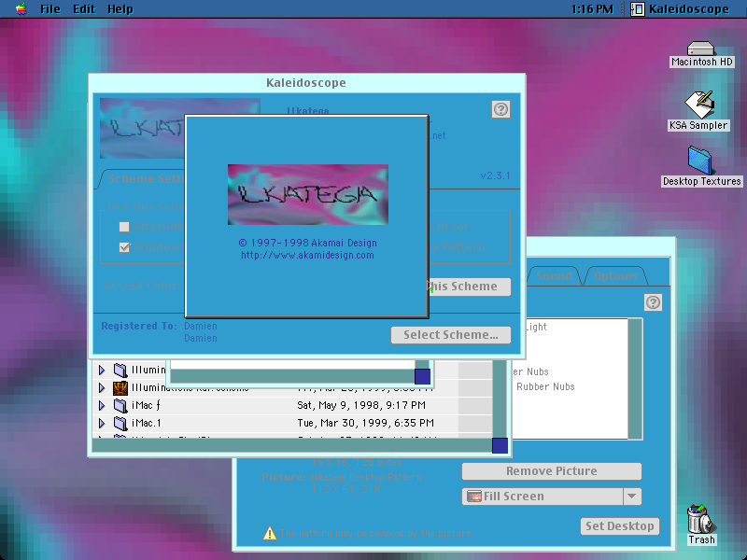
Task: Click the partly hidden This Scheme button
Action: 470,287
